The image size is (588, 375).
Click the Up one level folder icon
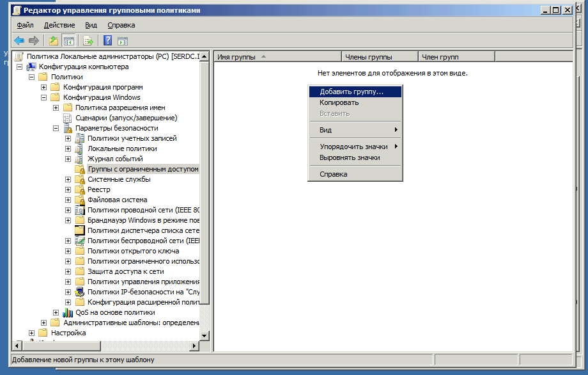[54, 41]
